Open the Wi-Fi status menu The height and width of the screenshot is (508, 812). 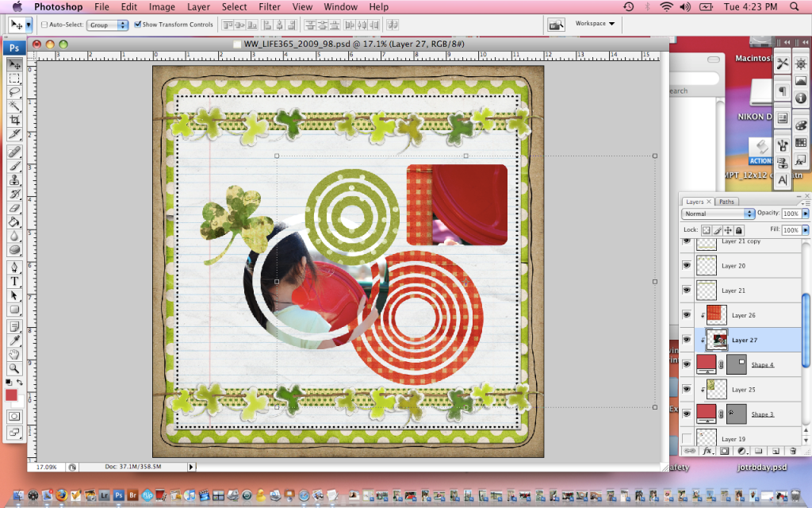[x=666, y=6]
